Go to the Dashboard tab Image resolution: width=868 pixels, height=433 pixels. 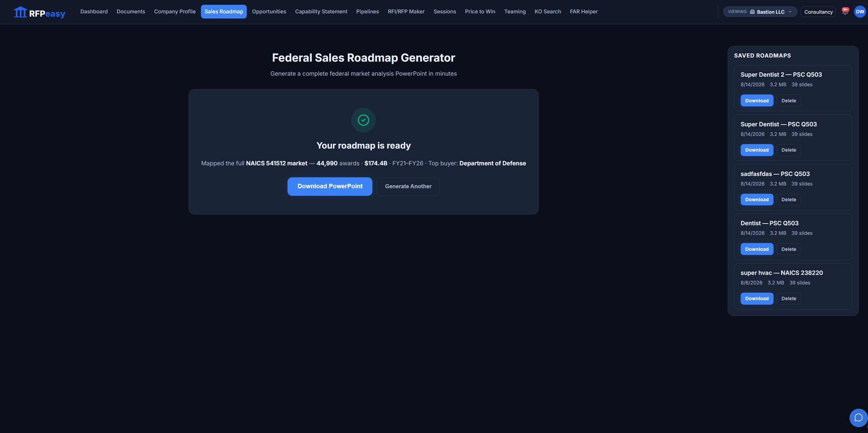94,12
